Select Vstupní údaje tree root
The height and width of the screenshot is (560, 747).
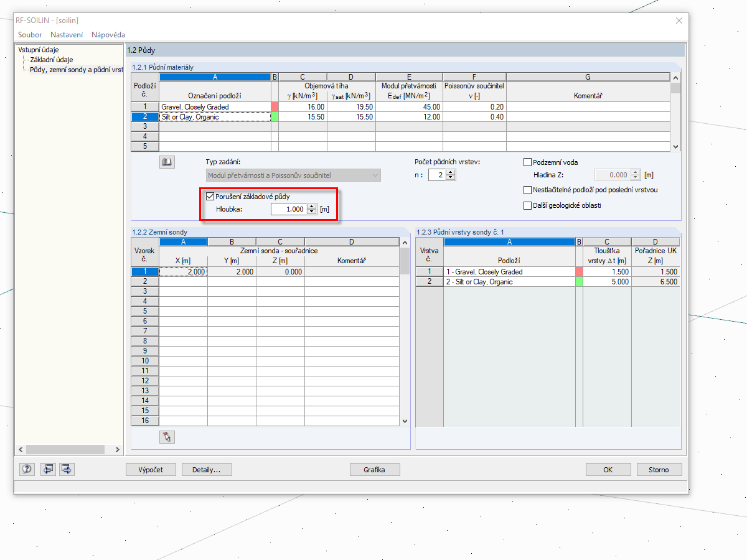point(39,50)
